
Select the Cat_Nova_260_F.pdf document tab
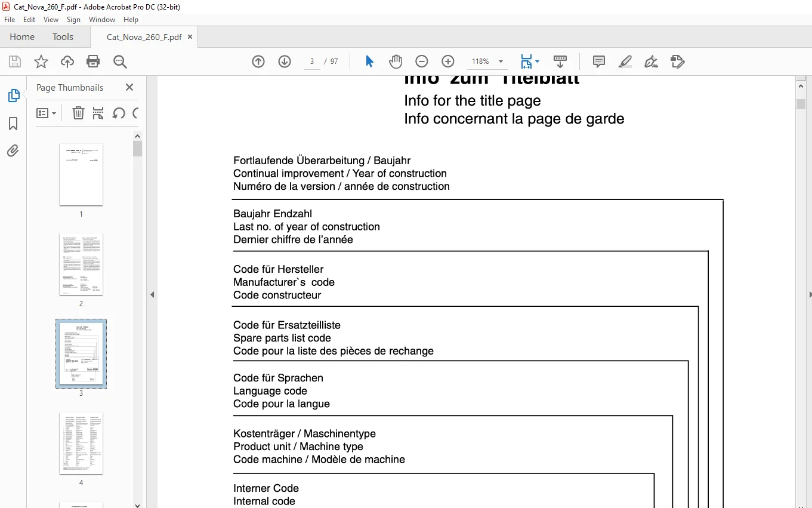coord(144,37)
